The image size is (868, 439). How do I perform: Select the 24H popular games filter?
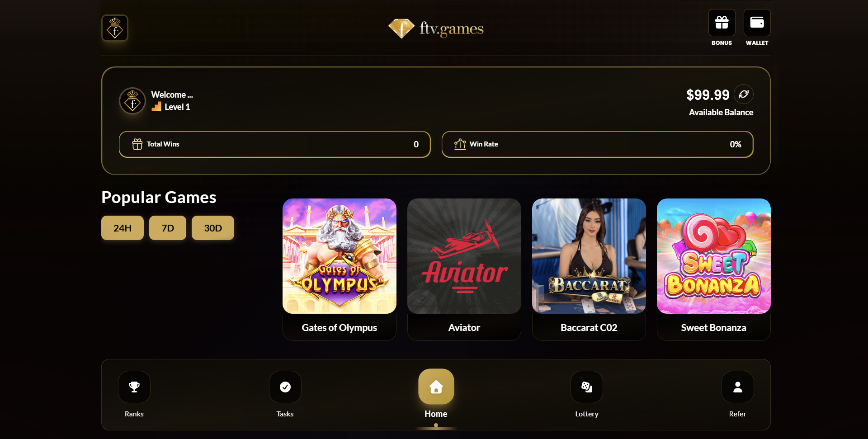click(123, 228)
